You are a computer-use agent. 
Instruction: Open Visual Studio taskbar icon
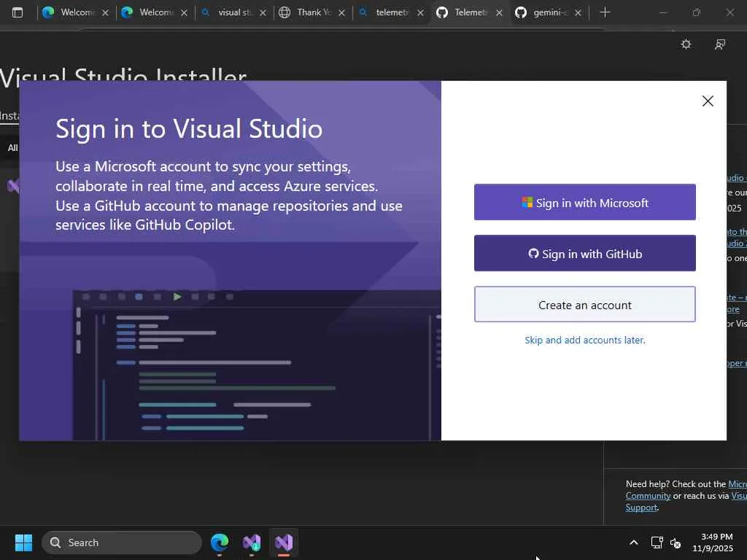(x=284, y=542)
